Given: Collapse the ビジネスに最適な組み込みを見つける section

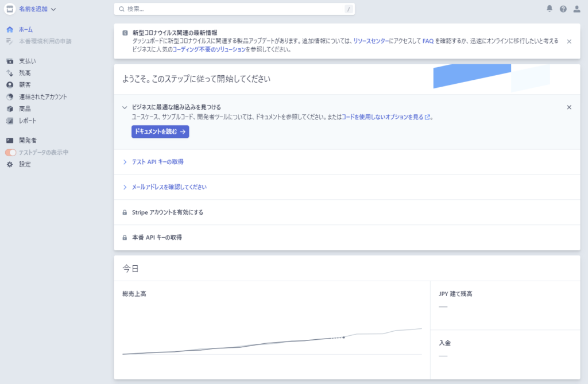Looking at the screenshot, I should [x=125, y=108].
